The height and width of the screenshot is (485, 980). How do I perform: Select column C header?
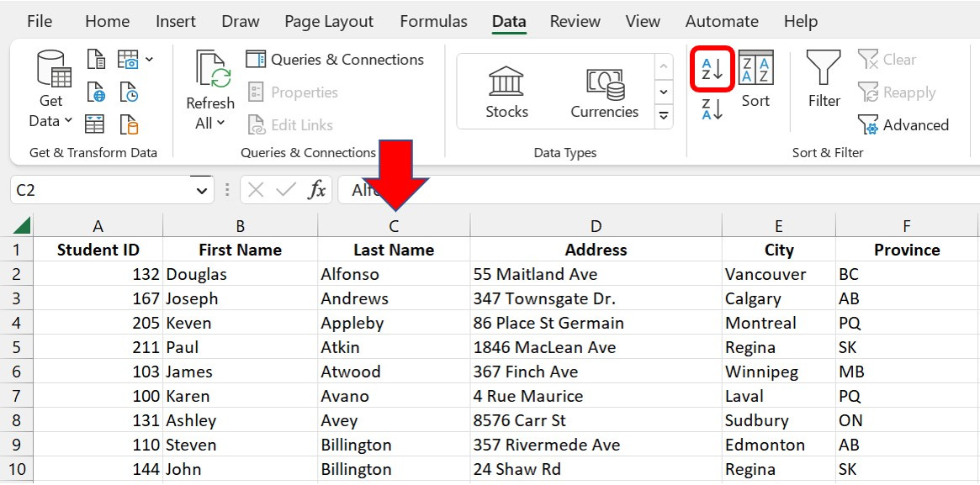[393, 225]
